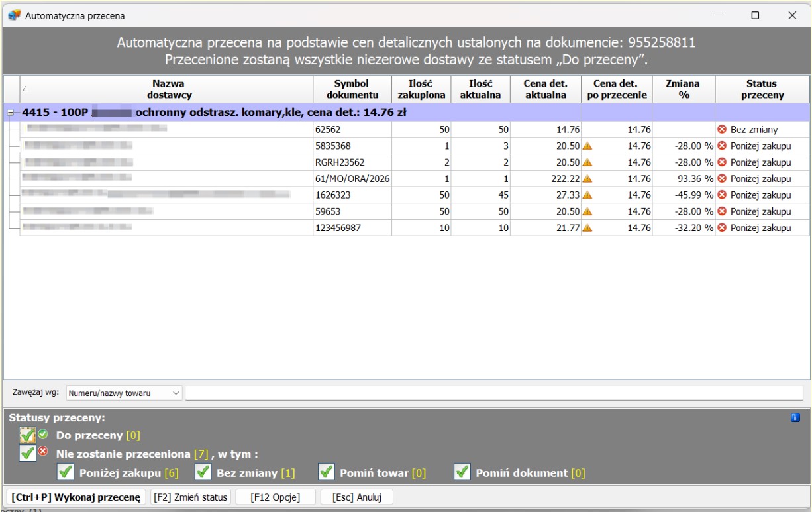
Task: Collapse the 4415 - 100P product group
Action: coord(9,113)
